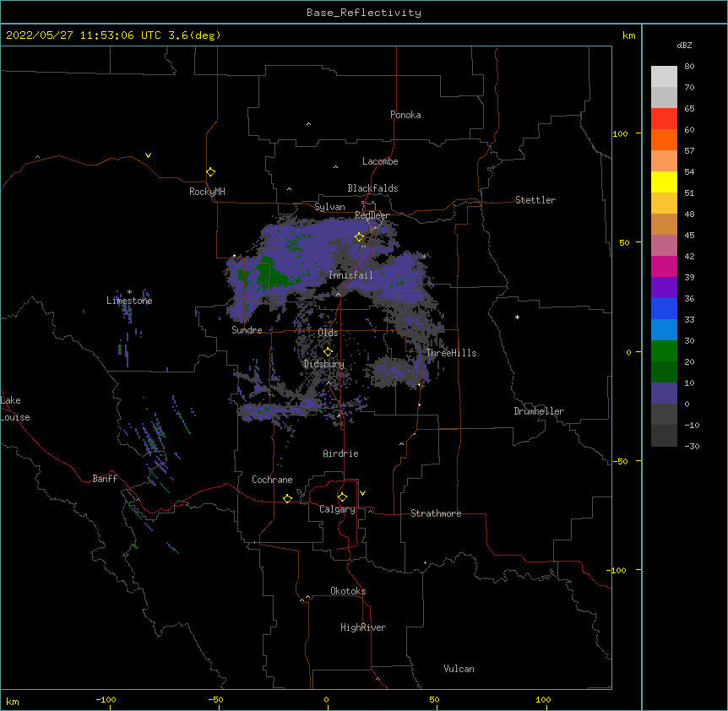The image size is (728, 711).
Task: Click the green 30 dBZ legend swatch
Action: click(664, 351)
